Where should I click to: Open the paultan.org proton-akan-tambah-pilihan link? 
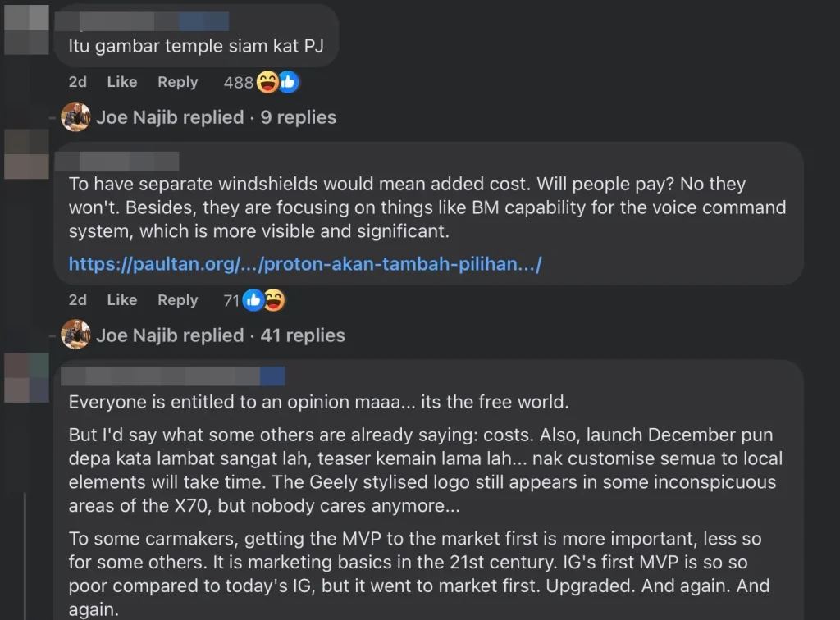pyautogui.click(x=305, y=264)
